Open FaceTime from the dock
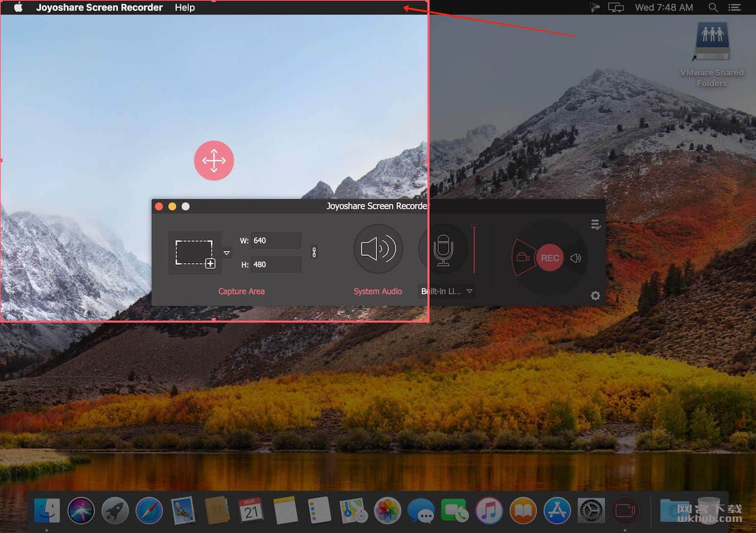 pos(455,510)
